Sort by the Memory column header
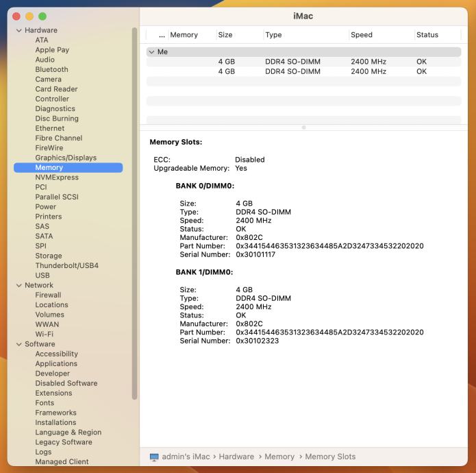476x473 pixels. 184,35
